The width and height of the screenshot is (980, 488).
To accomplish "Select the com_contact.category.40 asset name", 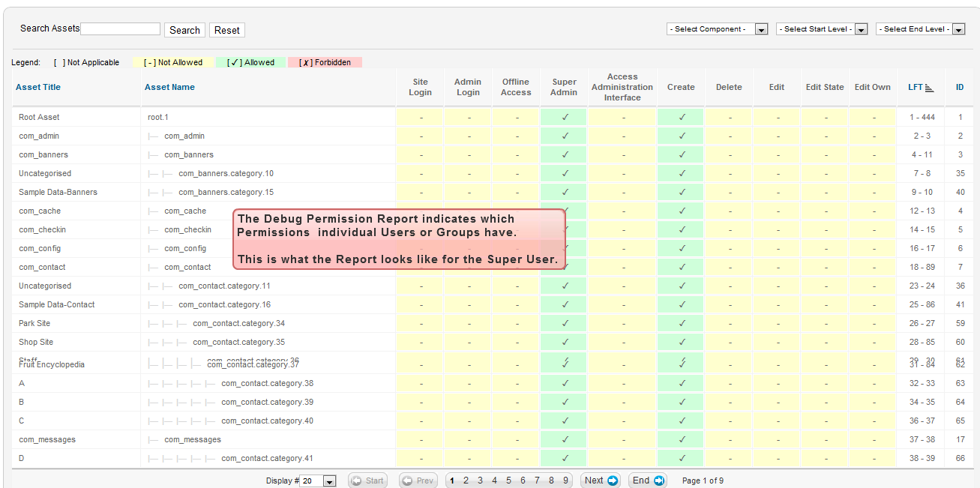I will [x=268, y=421].
